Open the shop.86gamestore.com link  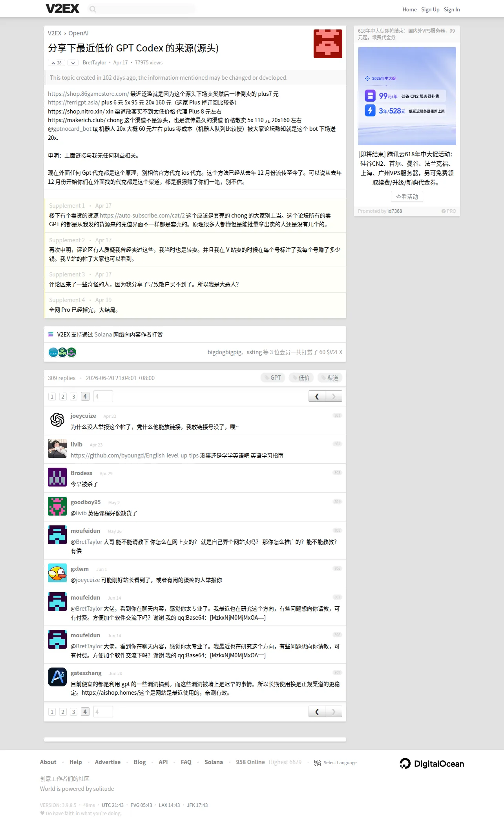[x=88, y=94]
